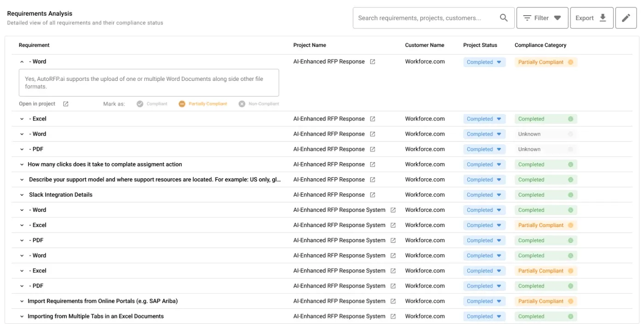This screenshot has height=324, width=644.
Task: Click the Project Status column header
Action: click(x=480, y=45)
